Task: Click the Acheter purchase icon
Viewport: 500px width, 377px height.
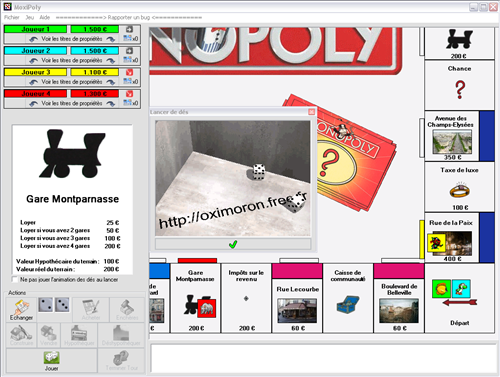Action: 91,310
